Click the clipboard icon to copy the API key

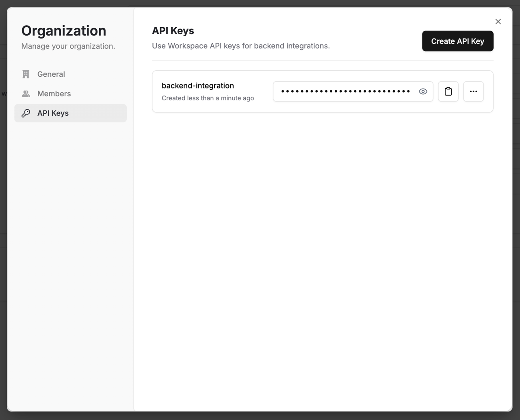448,91
